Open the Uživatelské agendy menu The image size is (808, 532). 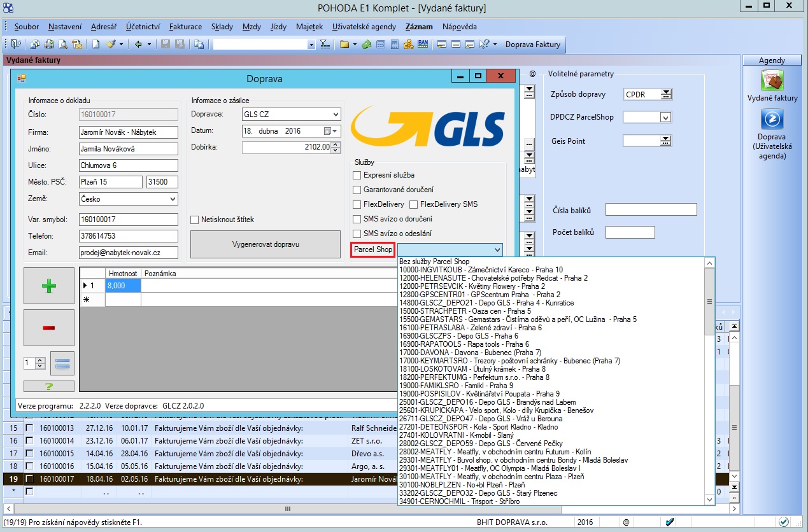click(x=365, y=27)
